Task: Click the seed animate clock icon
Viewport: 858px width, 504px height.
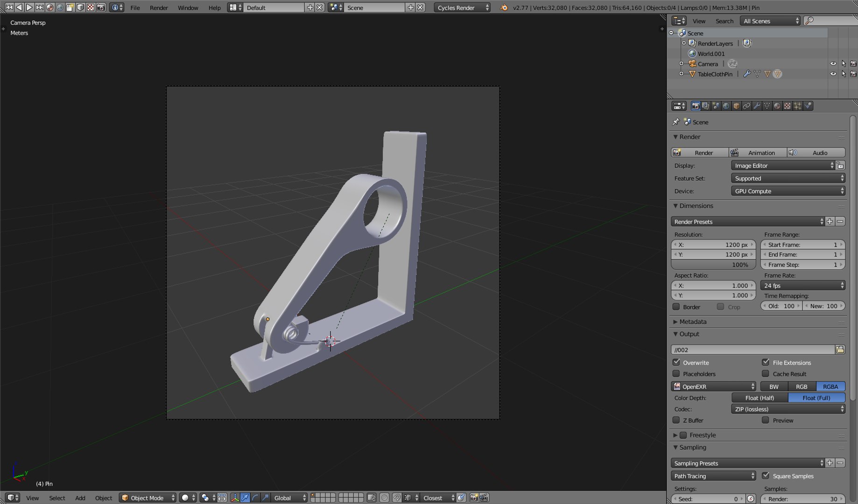Action: (x=751, y=499)
